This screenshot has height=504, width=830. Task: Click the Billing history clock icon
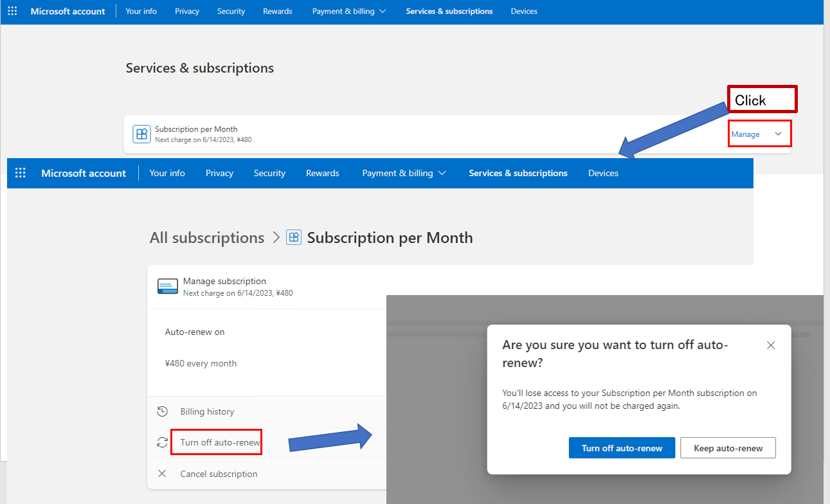(x=163, y=411)
